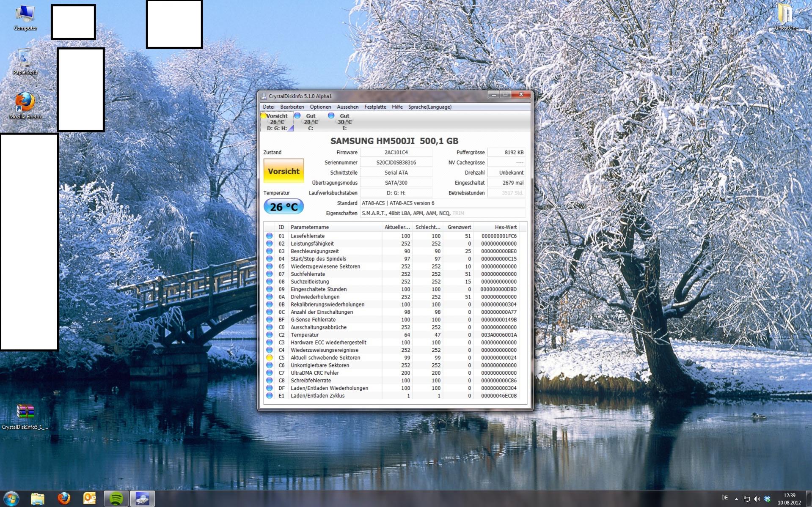This screenshot has width=812, height=507.
Task: Select the Gut 28 °C C: disk
Action: click(x=311, y=122)
